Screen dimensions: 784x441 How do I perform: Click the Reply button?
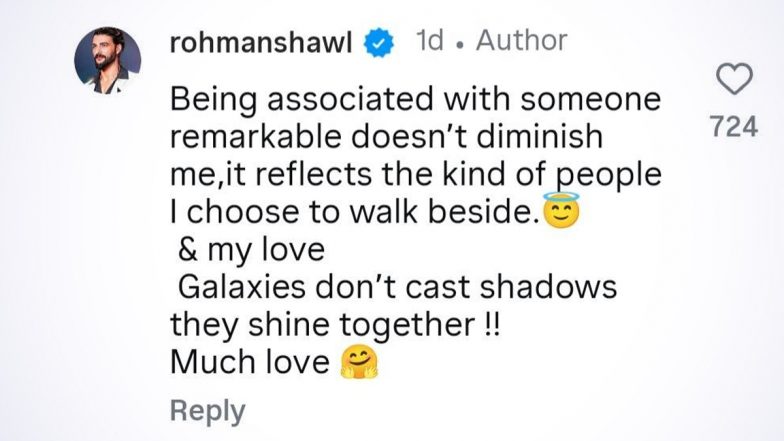(207, 411)
